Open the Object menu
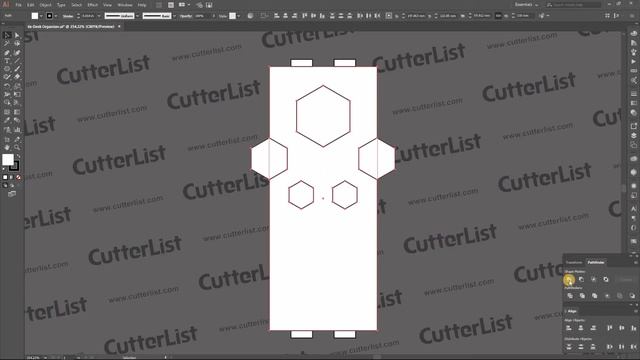Viewport: 640px width, 360px height. [45, 5]
